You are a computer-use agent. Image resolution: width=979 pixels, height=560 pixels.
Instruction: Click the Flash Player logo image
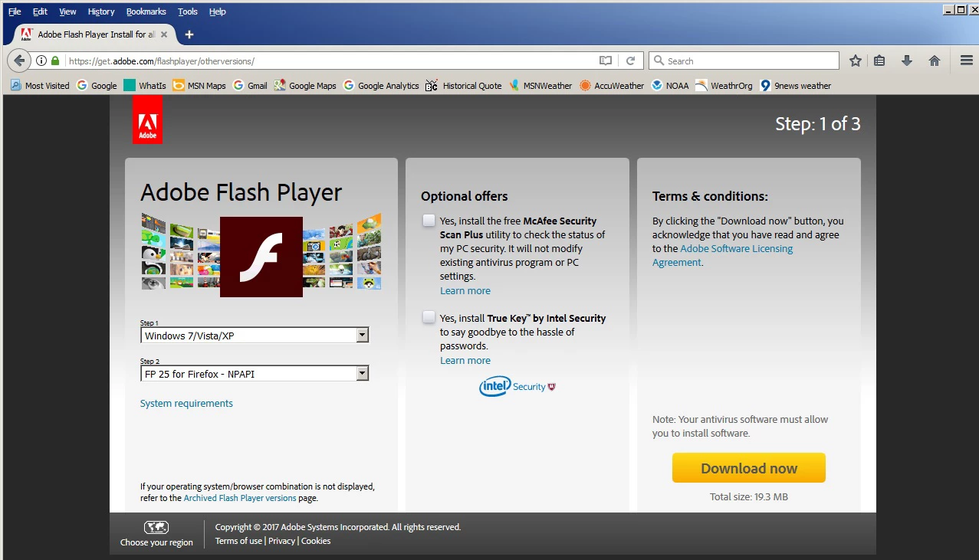tap(261, 257)
